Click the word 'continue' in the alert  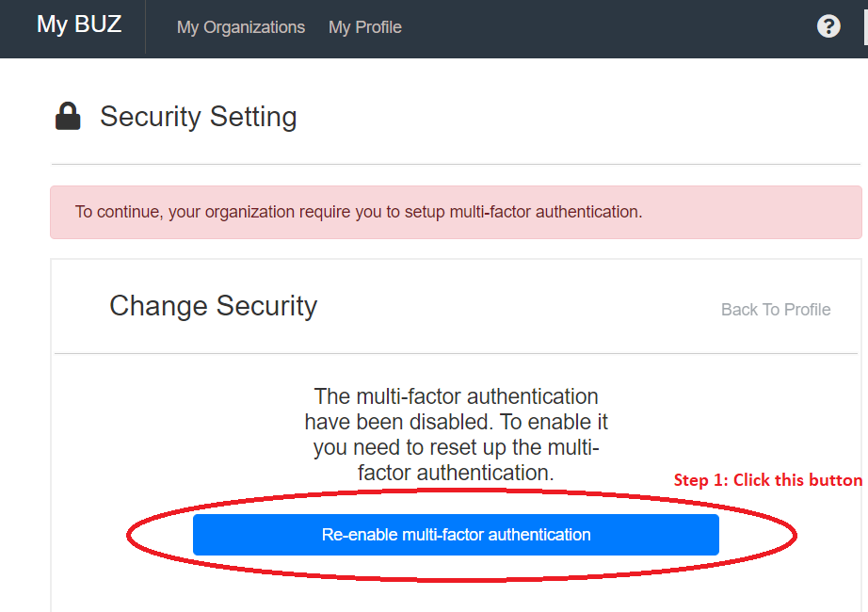[x=130, y=212]
